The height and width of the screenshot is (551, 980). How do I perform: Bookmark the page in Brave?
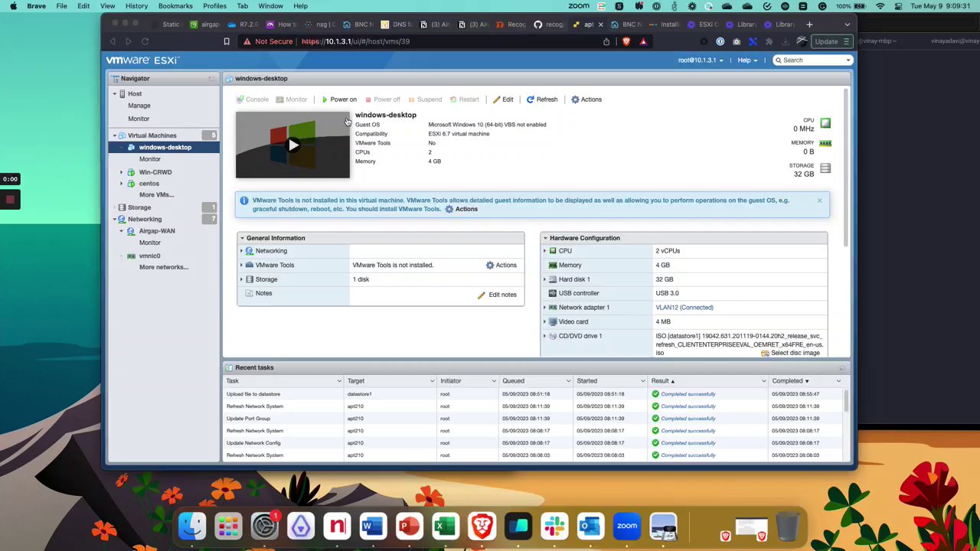227,41
